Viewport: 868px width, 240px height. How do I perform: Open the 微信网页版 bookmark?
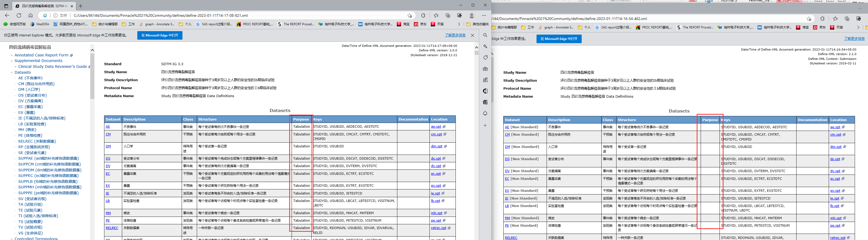[x=15, y=24]
